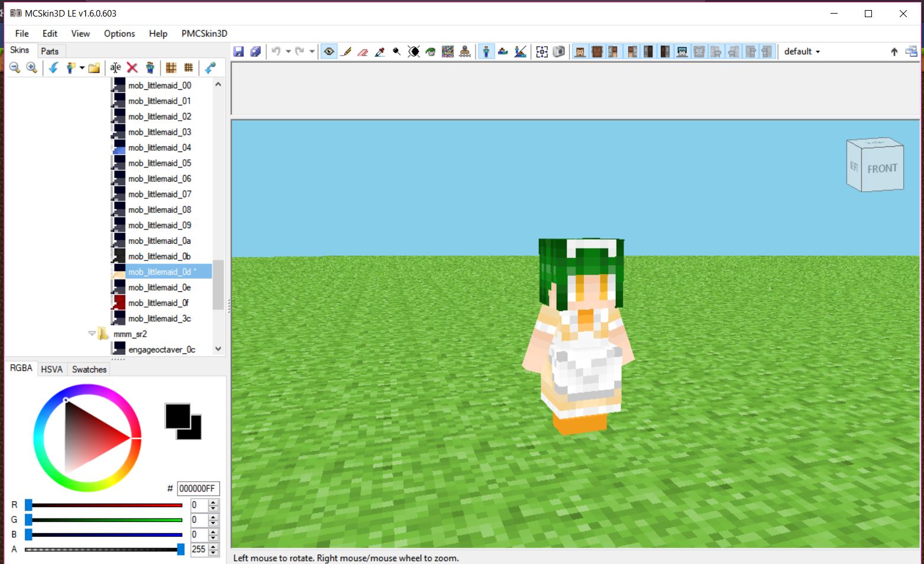The width and height of the screenshot is (924, 564).
Task: Switch to the Swatches tab
Action: 89,369
